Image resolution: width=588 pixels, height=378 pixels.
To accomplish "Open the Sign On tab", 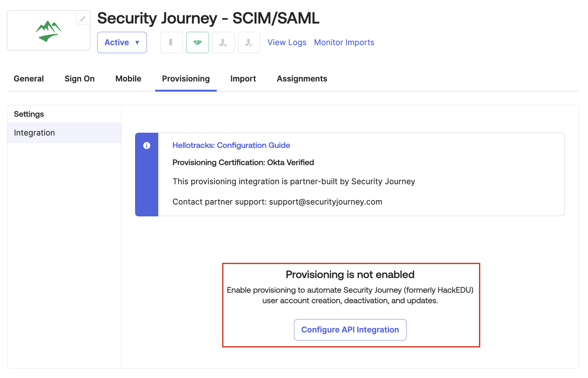I will (79, 79).
